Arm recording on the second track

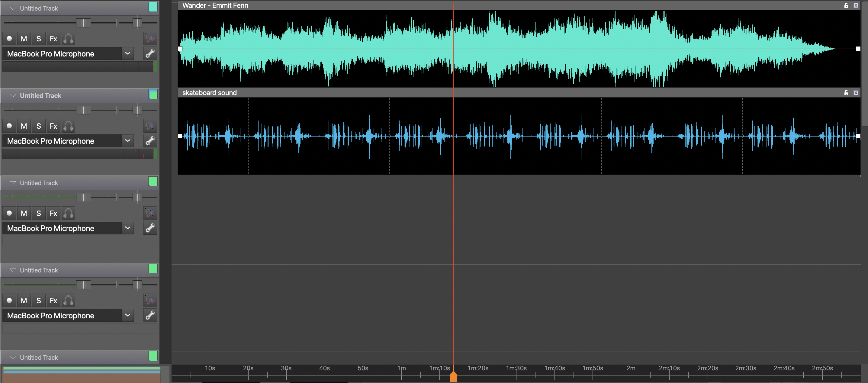[x=9, y=126]
